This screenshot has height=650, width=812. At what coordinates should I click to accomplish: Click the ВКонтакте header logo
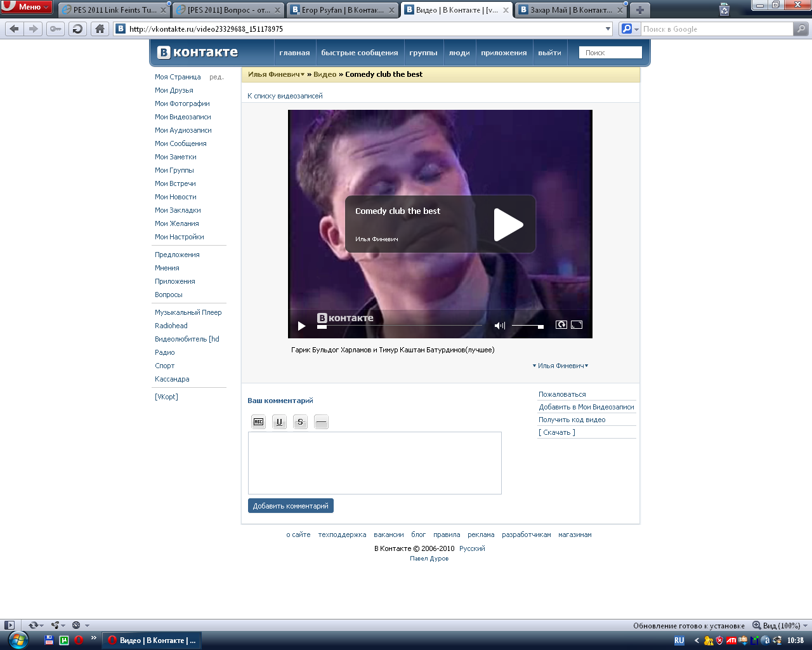tap(197, 52)
